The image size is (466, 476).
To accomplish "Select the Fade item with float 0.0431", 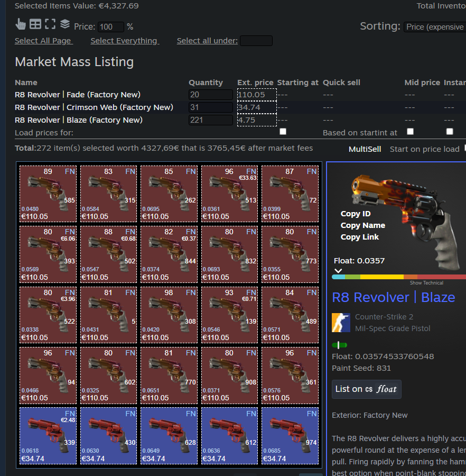I will click(x=108, y=315).
